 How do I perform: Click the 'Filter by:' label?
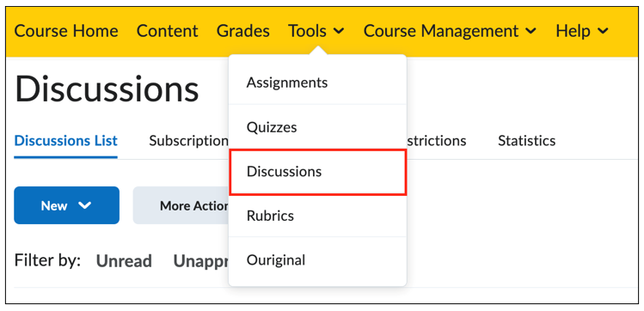[x=47, y=260]
